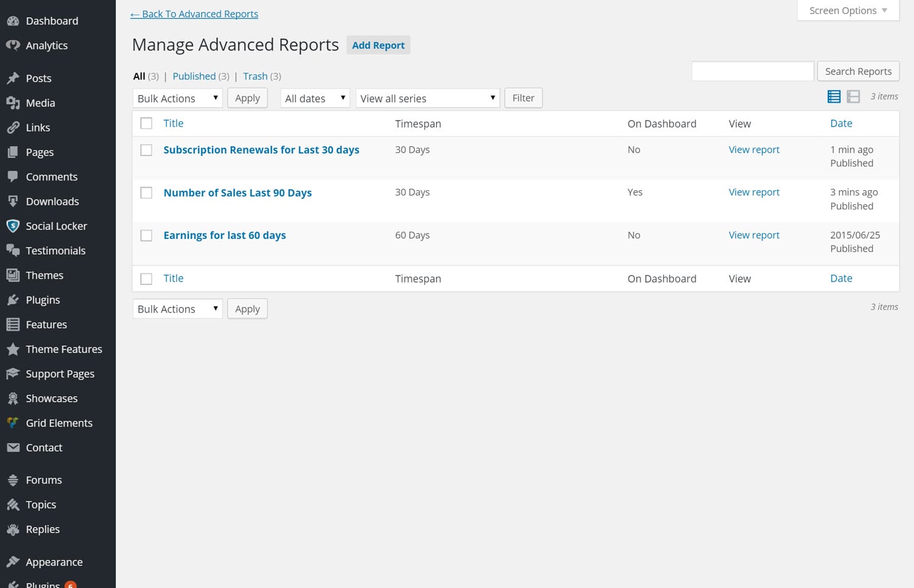This screenshot has width=914, height=588.
Task: Select the Media library icon
Action: pos(13,103)
